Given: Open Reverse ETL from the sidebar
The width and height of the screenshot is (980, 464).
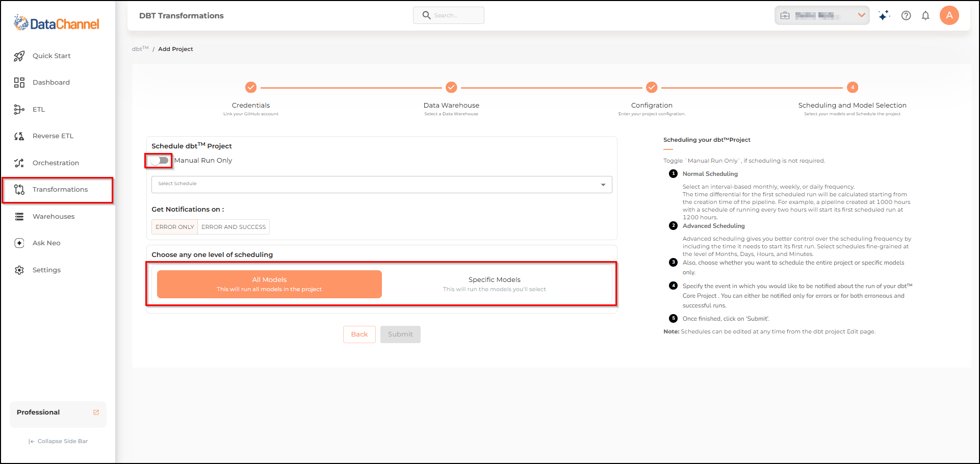Looking at the screenshot, I should 53,136.
